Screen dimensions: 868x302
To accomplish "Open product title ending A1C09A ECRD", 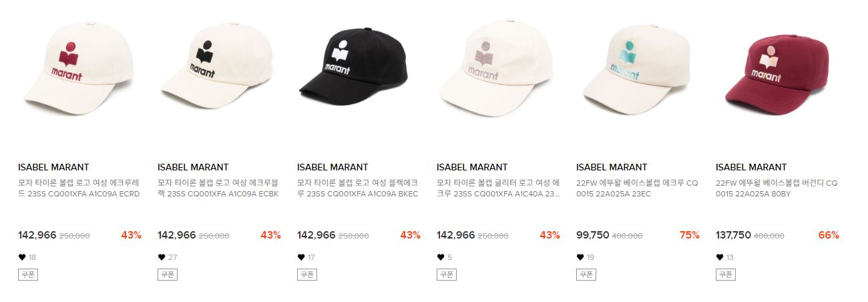I will (79, 188).
